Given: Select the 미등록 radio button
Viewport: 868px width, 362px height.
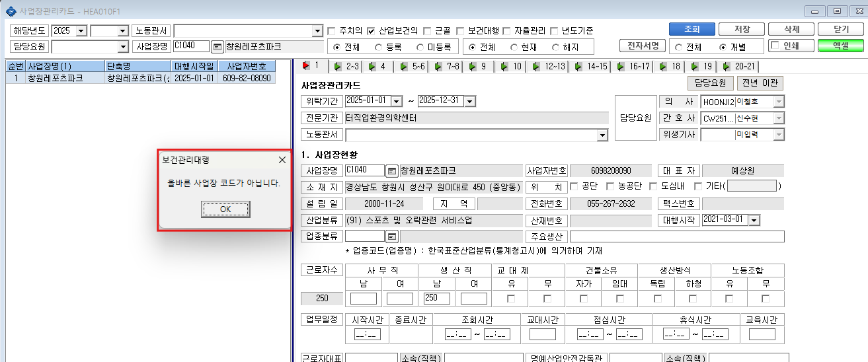Looking at the screenshot, I should click(420, 47).
